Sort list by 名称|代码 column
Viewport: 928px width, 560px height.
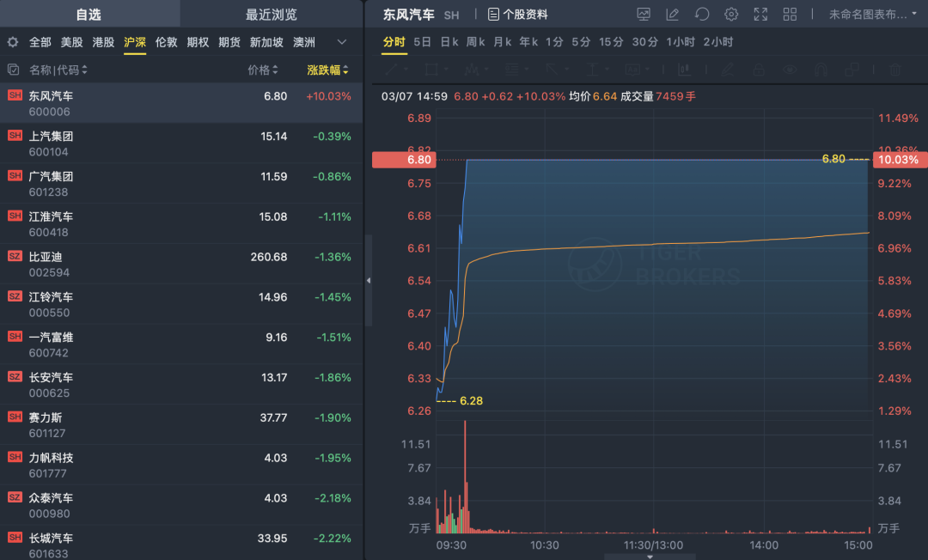[58, 70]
